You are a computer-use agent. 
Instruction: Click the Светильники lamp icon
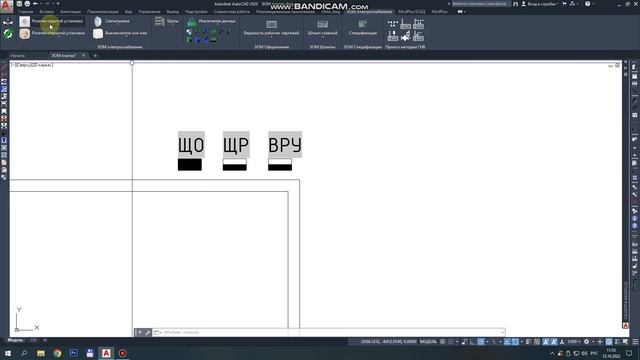[x=98, y=22]
